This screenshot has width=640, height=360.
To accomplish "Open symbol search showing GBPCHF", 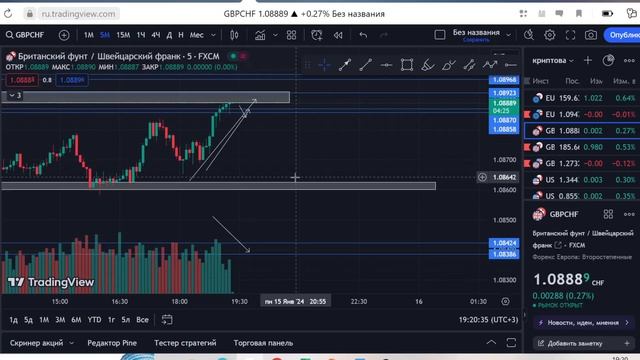I will (x=25, y=35).
